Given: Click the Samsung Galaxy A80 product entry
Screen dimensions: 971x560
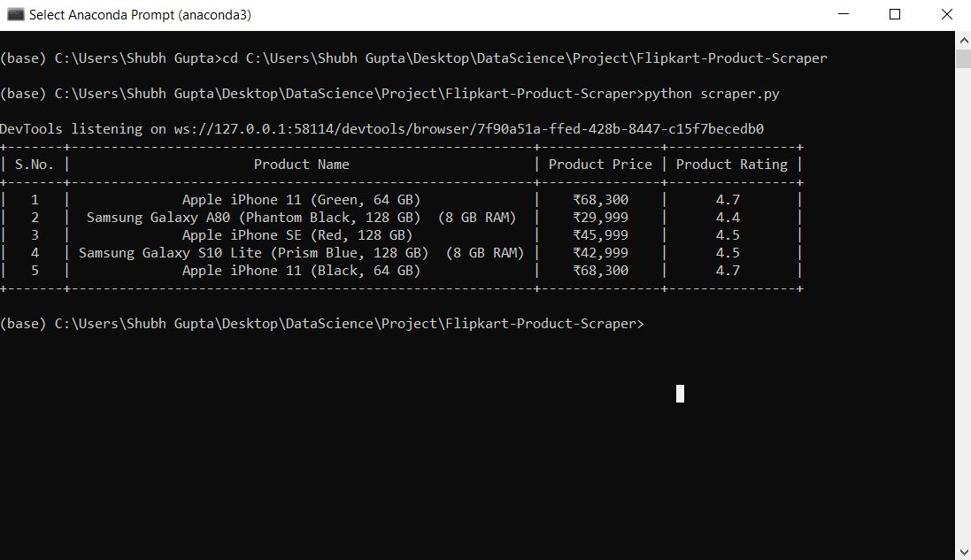Looking at the screenshot, I should (x=301, y=217).
